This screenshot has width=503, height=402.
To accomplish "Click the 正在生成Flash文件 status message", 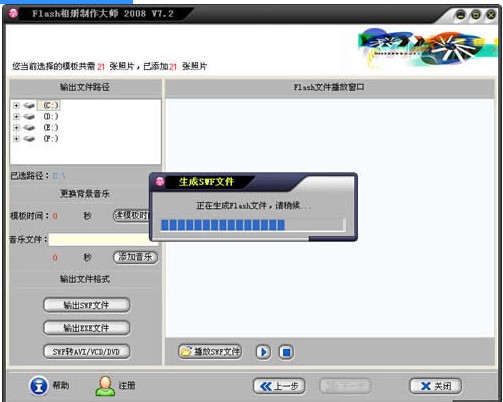I will pos(253,206).
